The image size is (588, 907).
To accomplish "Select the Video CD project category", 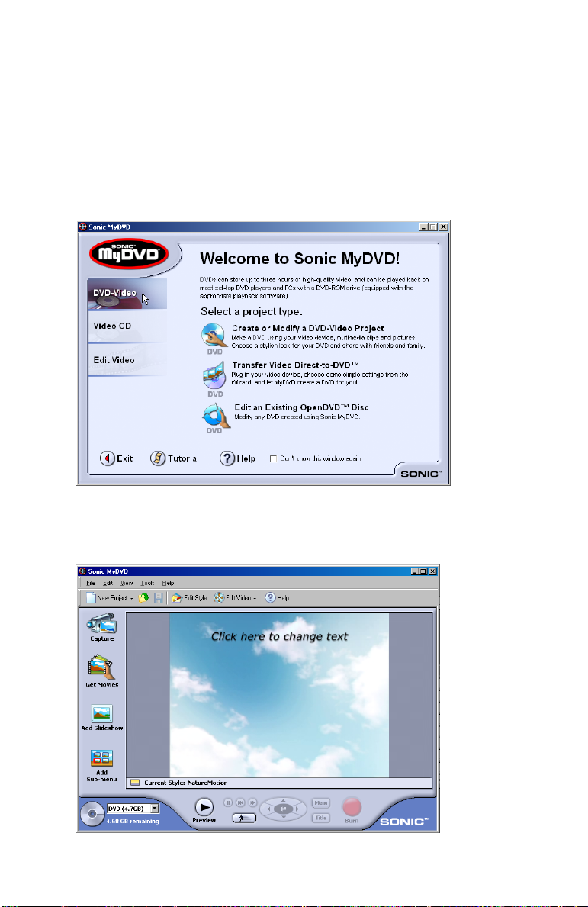I will tap(127, 326).
